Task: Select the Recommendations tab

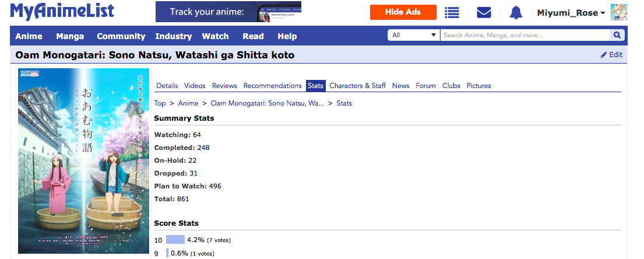Action: [x=272, y=86]
